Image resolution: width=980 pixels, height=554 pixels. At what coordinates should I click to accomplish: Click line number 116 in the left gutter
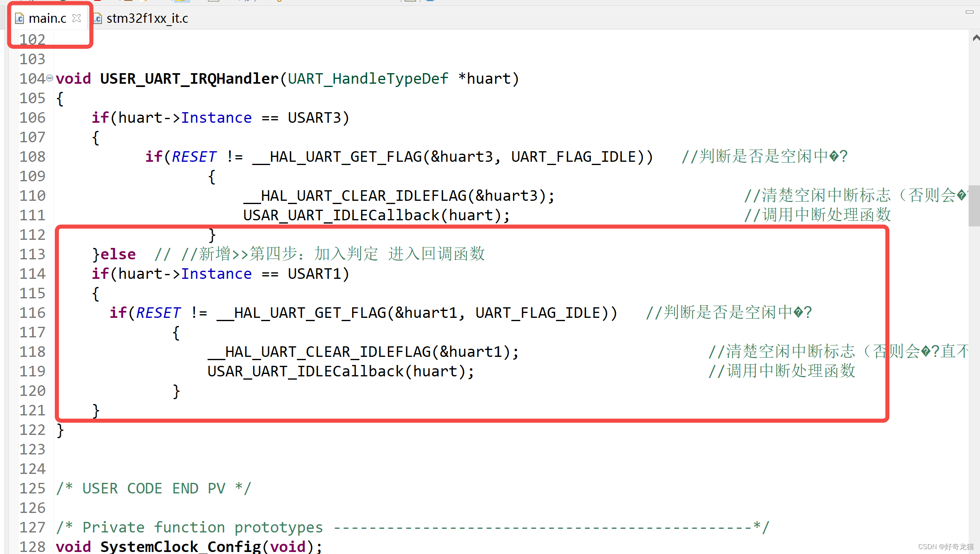32,313
